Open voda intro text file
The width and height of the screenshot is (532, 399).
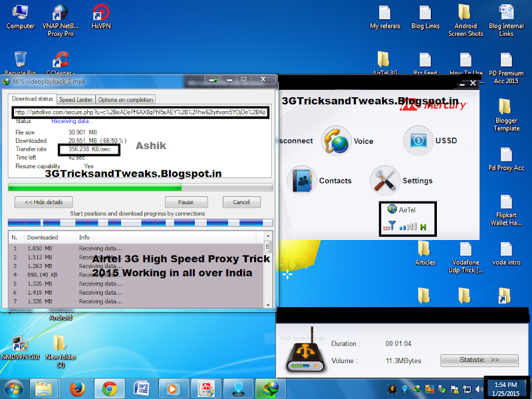pos(506,253)
